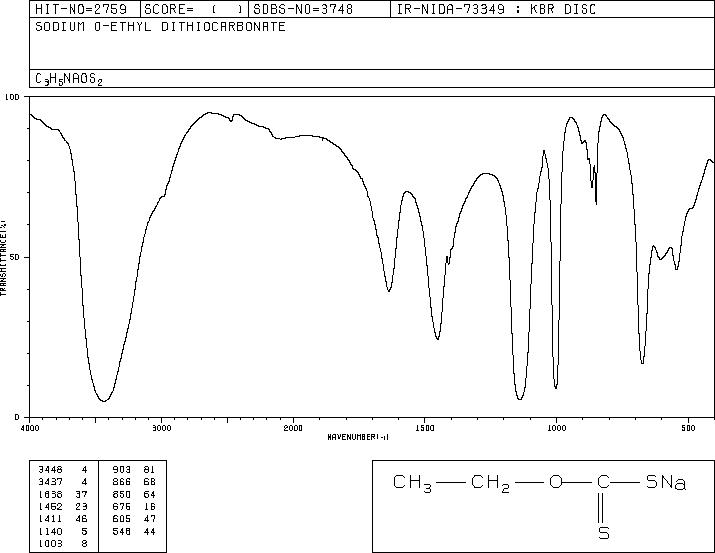715x553 pixels.
Task: Click the double-bonded S atom below carbon
Action: click(604, 532)
